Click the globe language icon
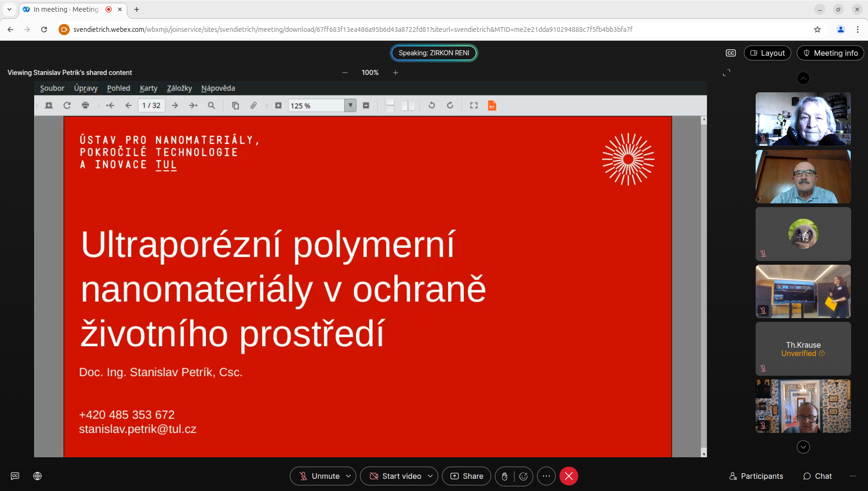Screen dimensions: 868x491 [37, 476]
